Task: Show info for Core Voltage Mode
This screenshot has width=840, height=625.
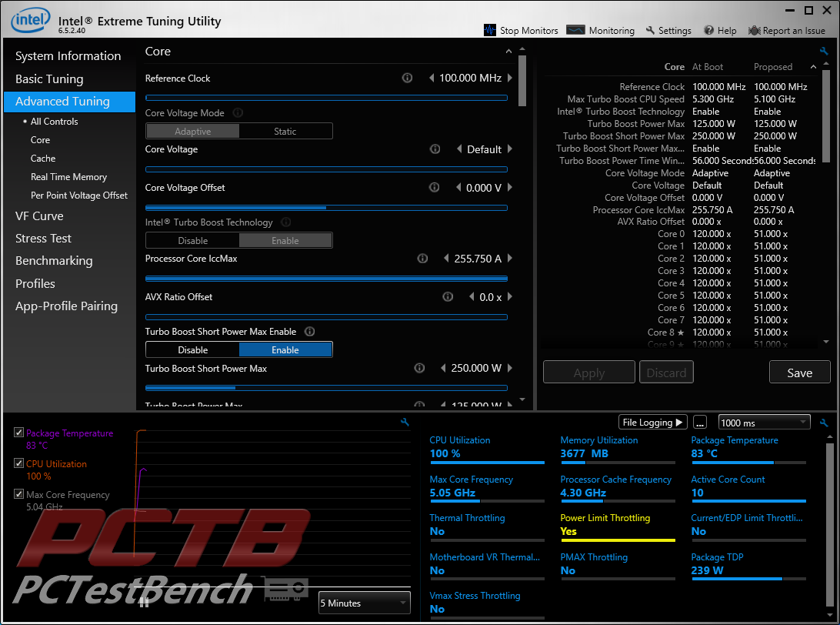Action: (x=238, y=112)
